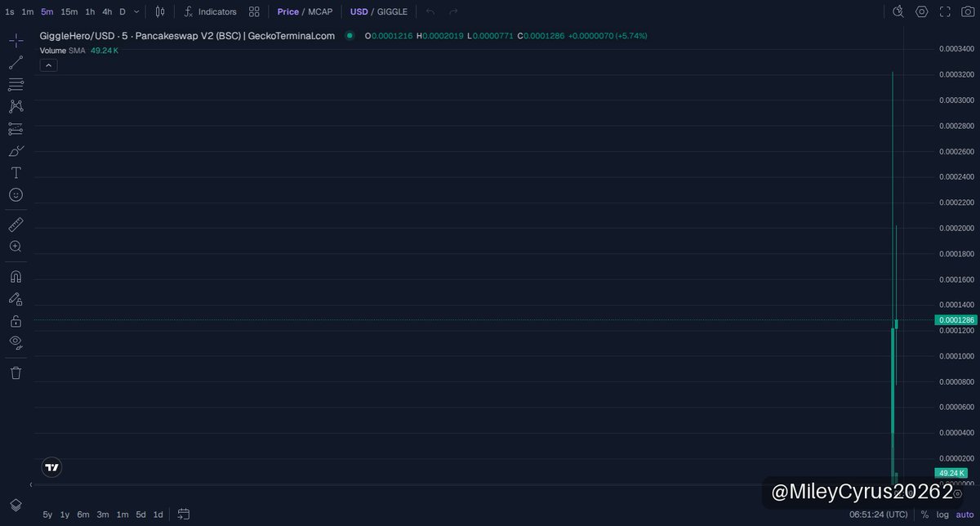The height and width of the screenshot is (526, 980).
Task: Click the green market status dot
Action: [x=350, y=36]
